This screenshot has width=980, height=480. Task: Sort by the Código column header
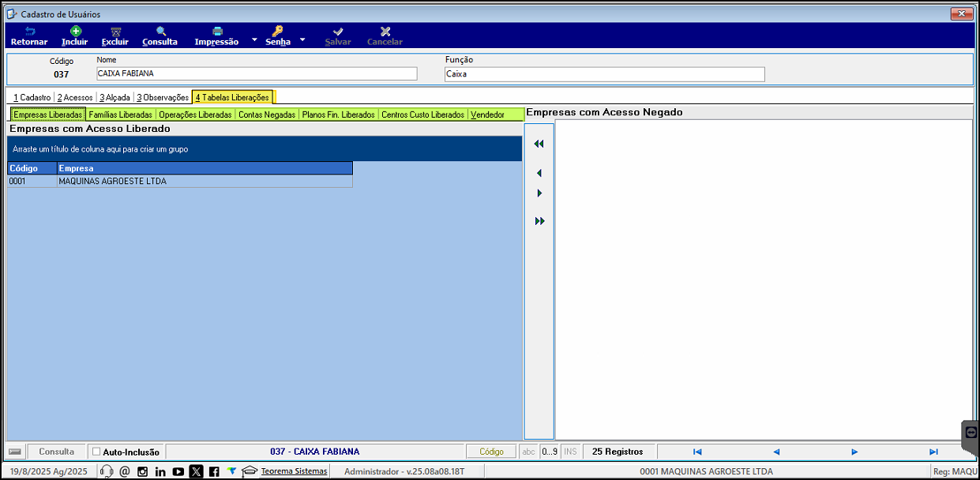pyautogui.click(x=32, y=168)
